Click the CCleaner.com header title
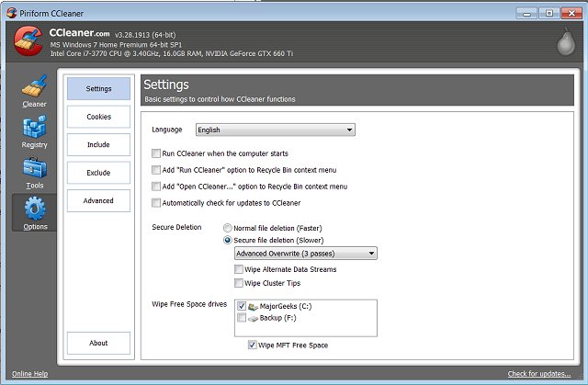Viewport: 588px width, 385px height. [x=79, y=33]
